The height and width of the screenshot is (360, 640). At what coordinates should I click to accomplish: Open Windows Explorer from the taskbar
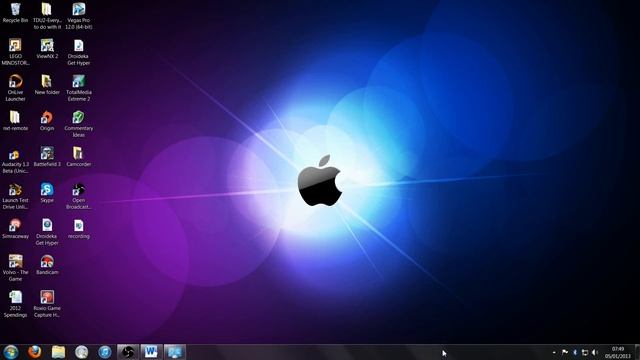[58, 352]
